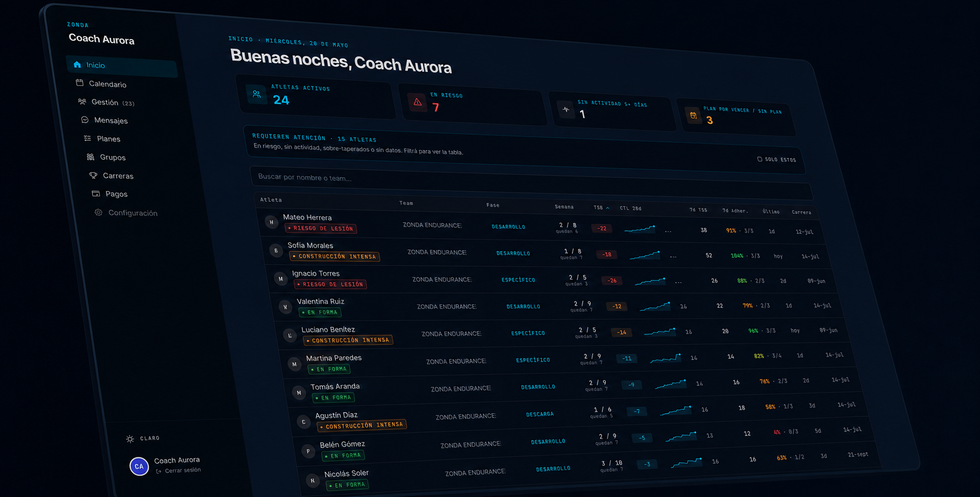Image resolution: width=980 pixels, height=497 pixels.
Task: Click the Pagos card icon
Action: click(96, 194)
